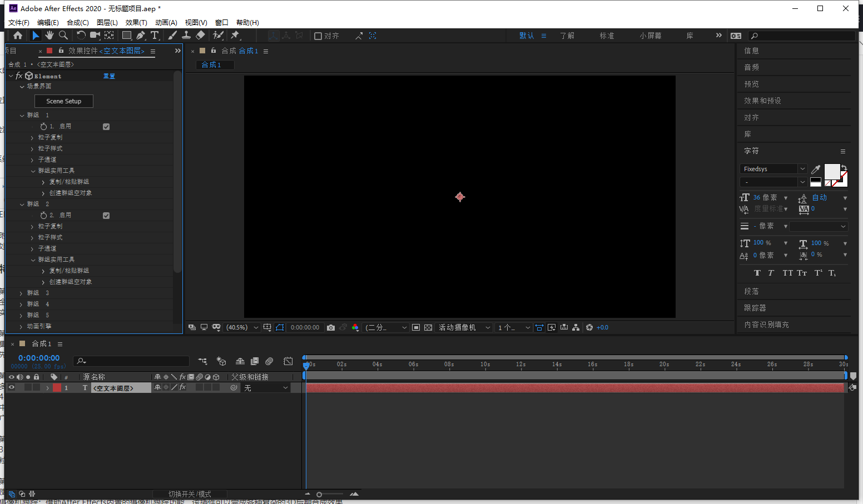The width and height of the screenshot is (863, 504).
Task: Select the Hand tool
Action: pyautogui.click(x=49, y=36)
